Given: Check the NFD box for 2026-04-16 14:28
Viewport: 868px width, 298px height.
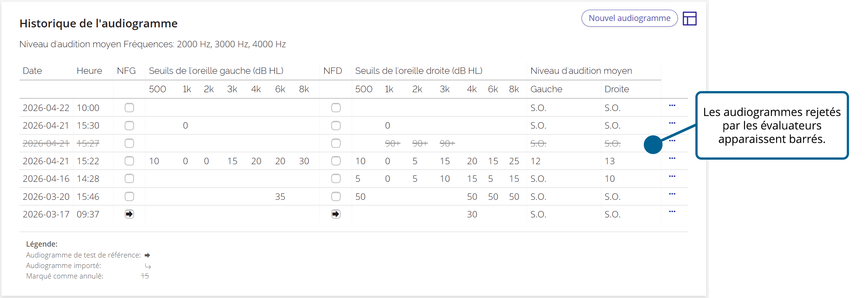Looking at the screenshot, I should pyautogui.click(x=336, y=178).
